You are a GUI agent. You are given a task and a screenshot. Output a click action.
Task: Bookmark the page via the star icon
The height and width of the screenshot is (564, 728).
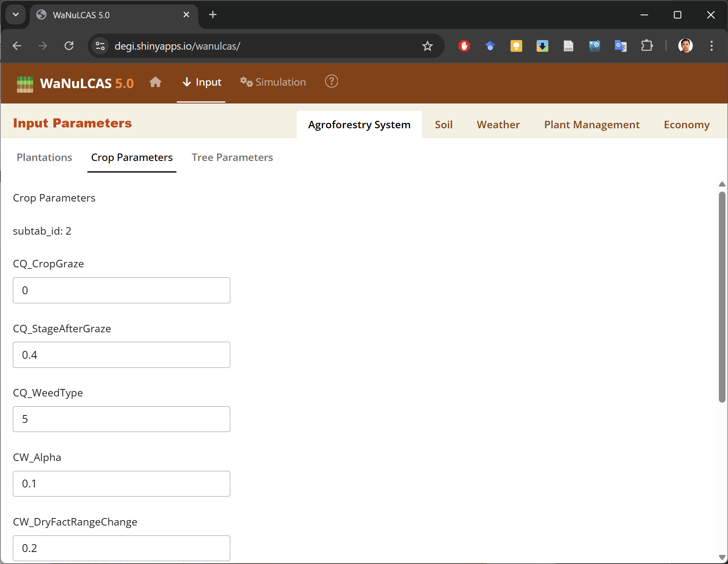click(427, 46)
